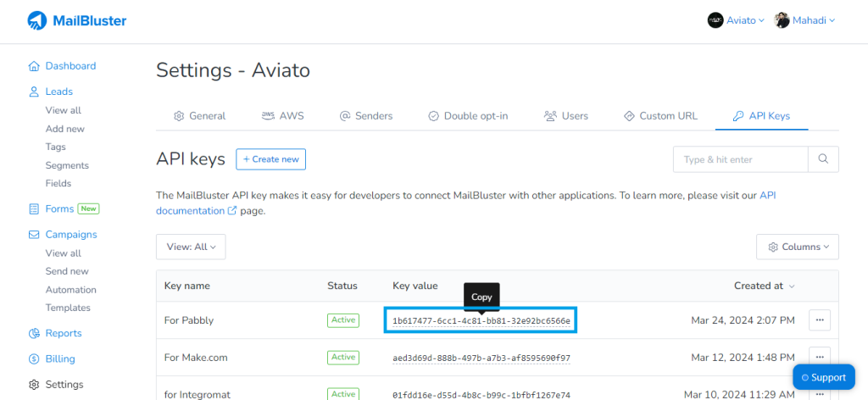Viewport: 868px width, 400px height.
Task: Click the search magnifier button
Action: (x=823, y=159)
